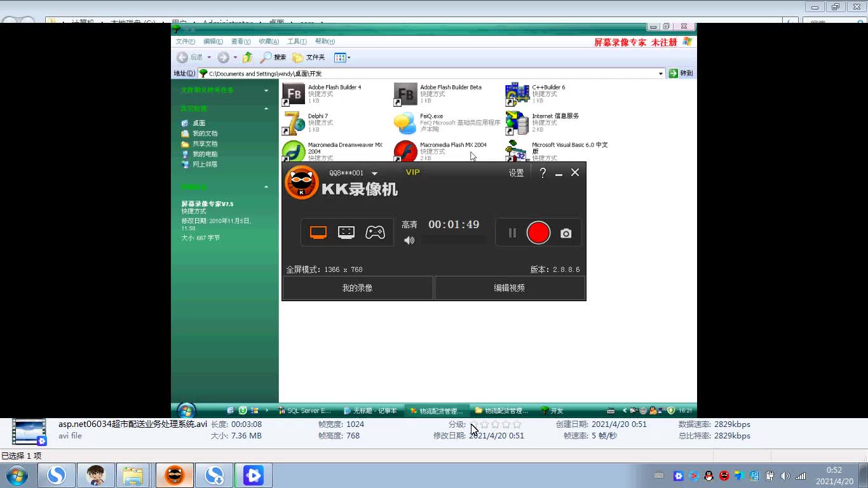868x488 pixels.
Task: Select Macromedia Dreamweaver MX 2004 shortcut
Action: pos(332,151)
